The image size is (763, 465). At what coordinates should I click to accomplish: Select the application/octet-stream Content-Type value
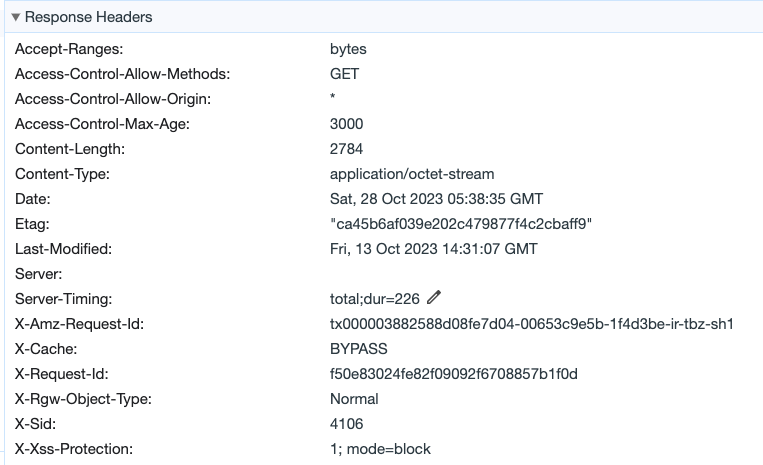(x=412, y=174)
